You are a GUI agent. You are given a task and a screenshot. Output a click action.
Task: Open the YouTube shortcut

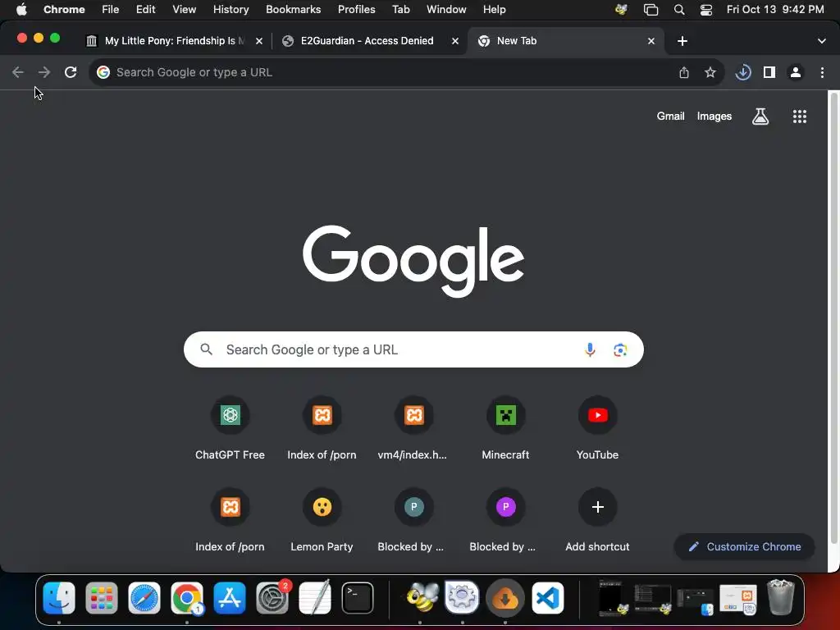597,428
